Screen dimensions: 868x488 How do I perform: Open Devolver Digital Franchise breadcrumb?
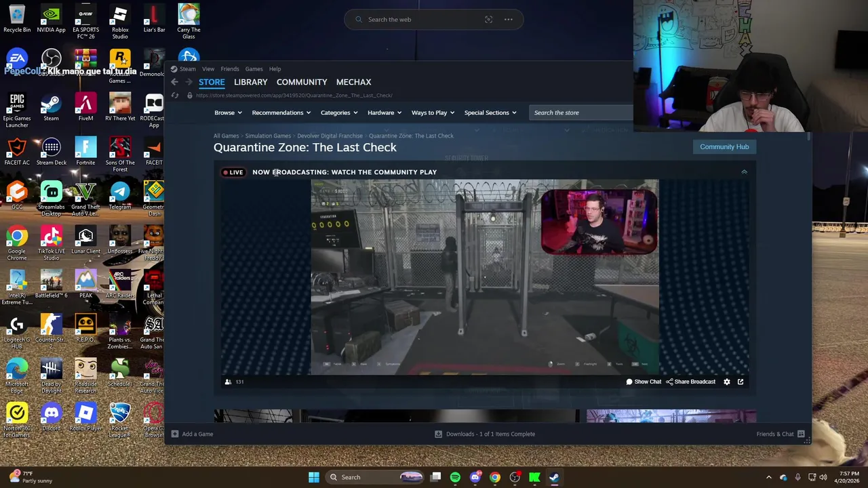click(330, 136)
